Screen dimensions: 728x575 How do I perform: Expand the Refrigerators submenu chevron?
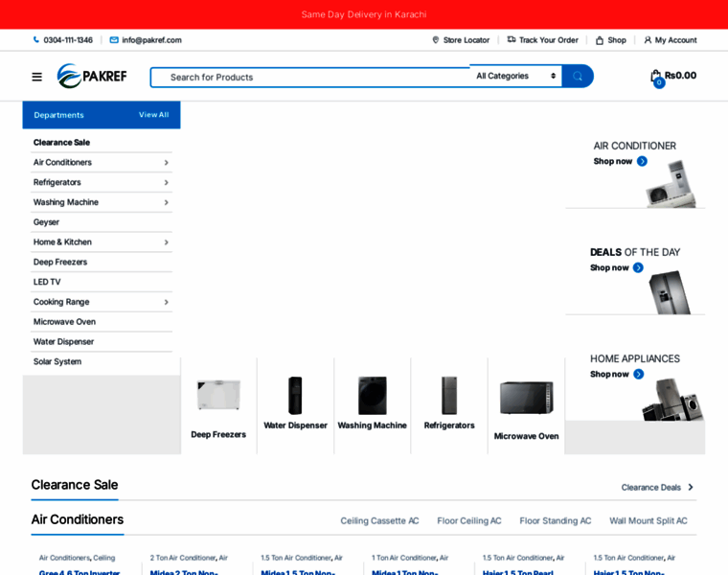pos(167,182)
